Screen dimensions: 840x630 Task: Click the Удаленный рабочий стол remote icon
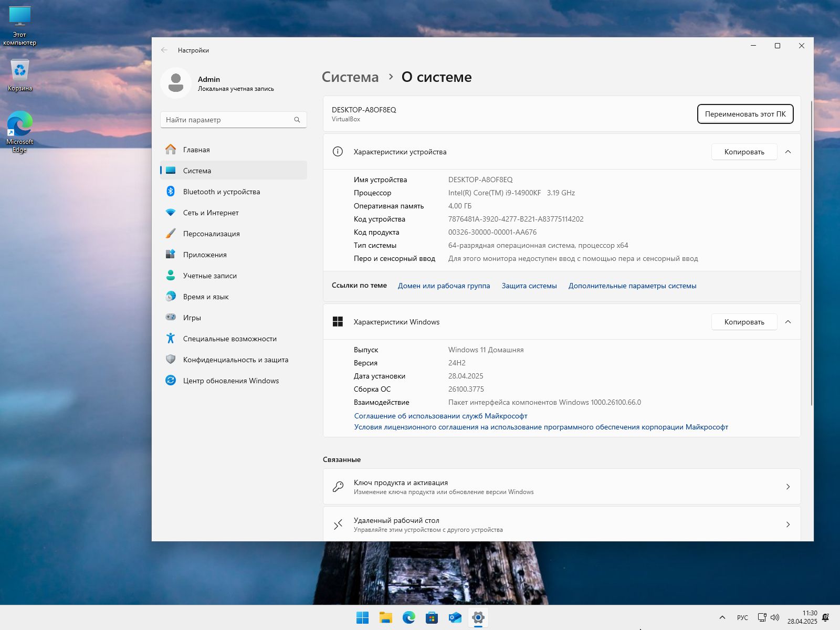pos(338,524)
